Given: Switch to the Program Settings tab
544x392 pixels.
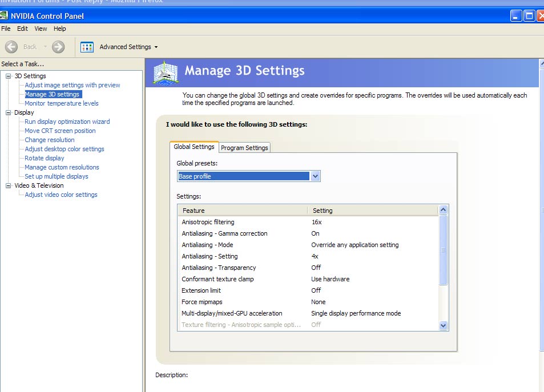Looking at the screenshot, I should click(244, 148).
